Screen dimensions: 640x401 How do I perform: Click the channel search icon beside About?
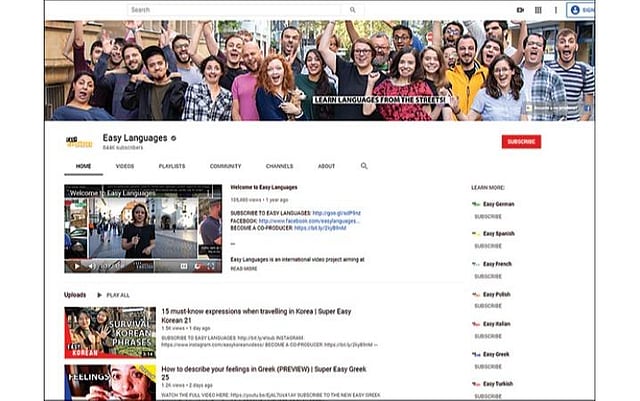(x=364, y=166)
